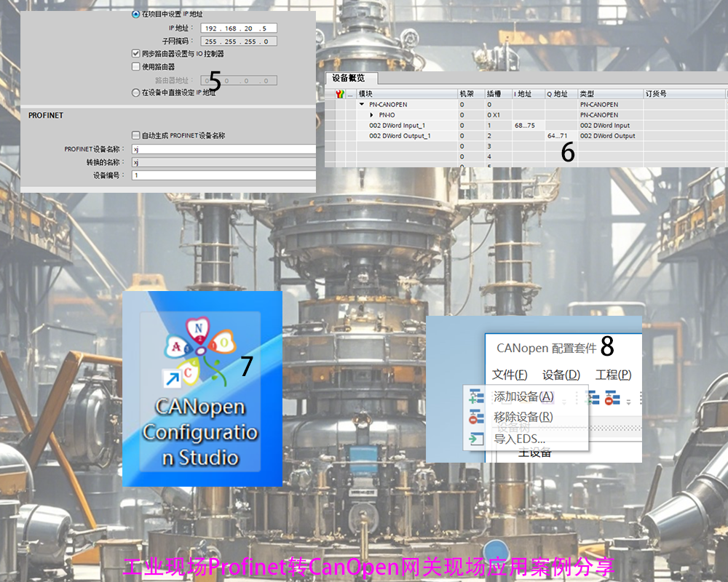Check the 自动生成 PROFINET 设备名称 checkbox
This screenshot has width=728, height=582.
pos(135,135)
